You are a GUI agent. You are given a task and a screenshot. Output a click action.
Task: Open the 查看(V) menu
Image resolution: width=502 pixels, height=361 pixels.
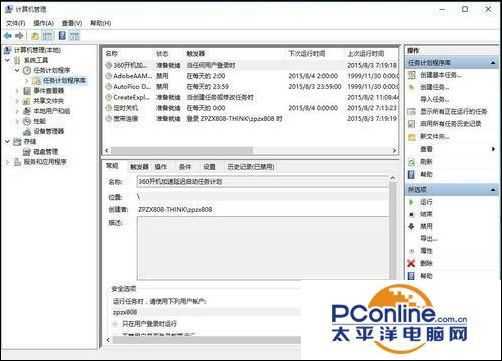point(72,23)
